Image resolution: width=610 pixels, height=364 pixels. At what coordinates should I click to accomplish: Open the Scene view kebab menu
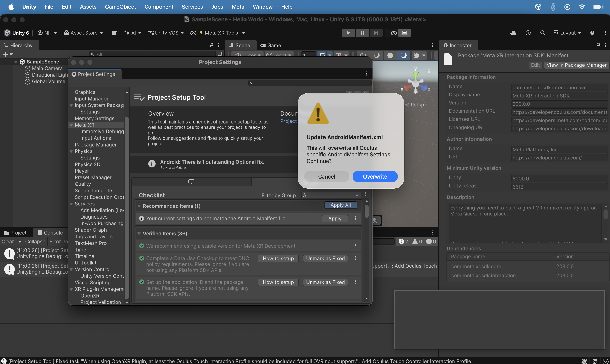coord(433,45)
